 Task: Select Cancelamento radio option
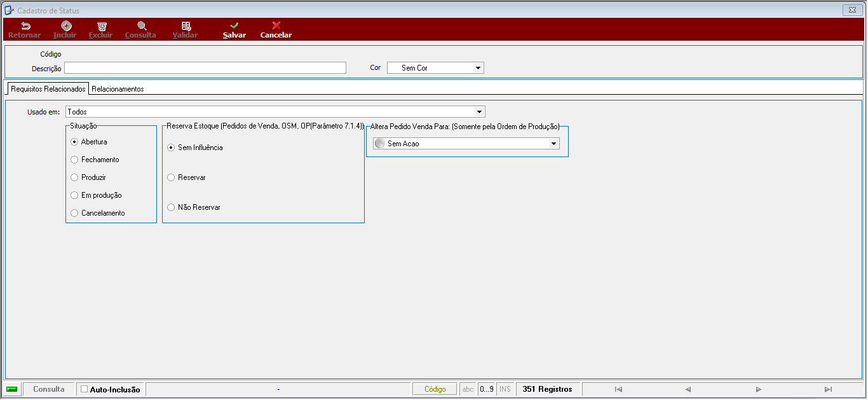pyautogui.click(x=74, y=213)
